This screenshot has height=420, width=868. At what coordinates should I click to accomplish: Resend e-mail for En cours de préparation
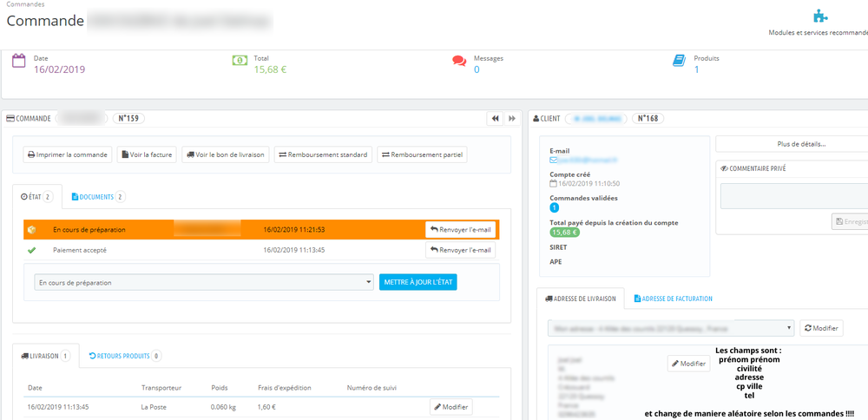tap(461, 230)
